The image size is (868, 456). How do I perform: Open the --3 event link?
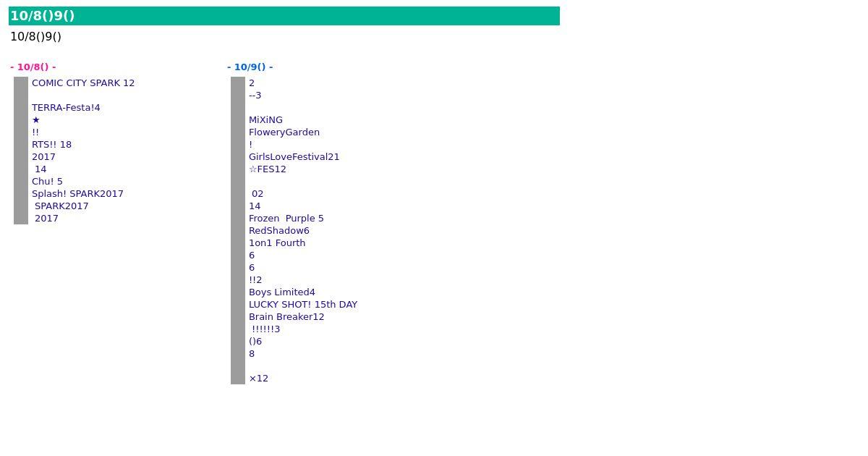[x=255, y=96]
